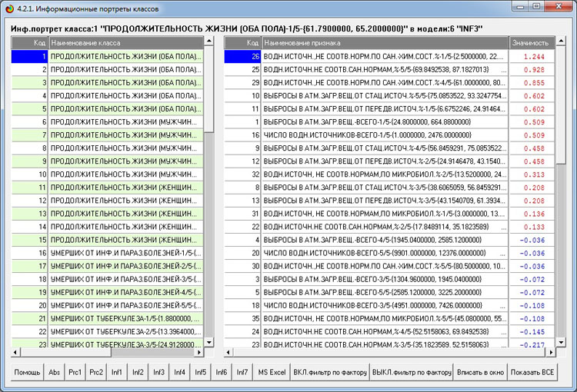Screen dimensions: 577x392
Task: Disable filter with ВЫКЛ.фильтр по фактору
Action: (412, 372)
